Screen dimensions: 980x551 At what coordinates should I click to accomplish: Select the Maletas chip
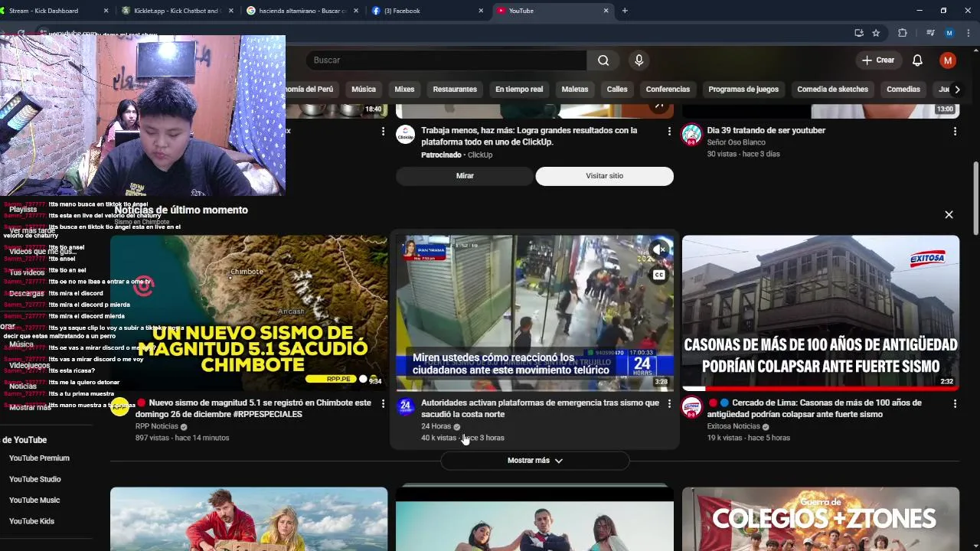[x=575, y=90]
